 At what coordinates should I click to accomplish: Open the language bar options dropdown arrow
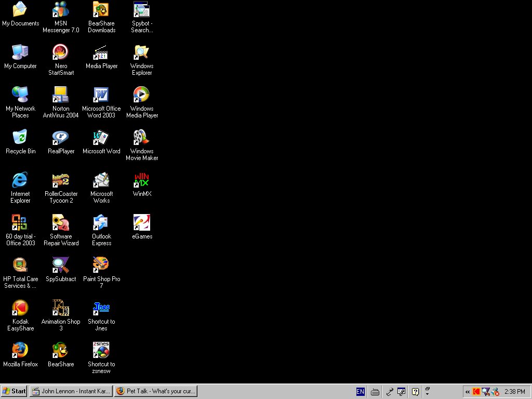(x=427, y=394)
